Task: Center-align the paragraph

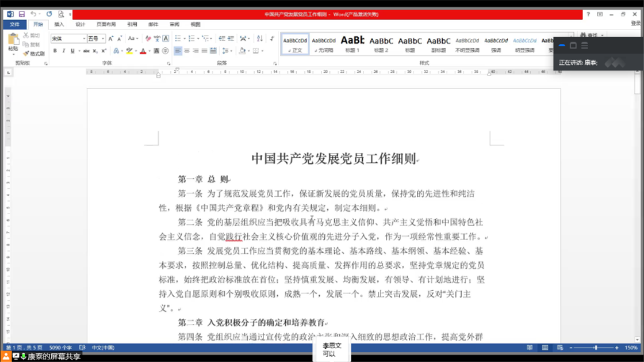Action: [187, 51]
